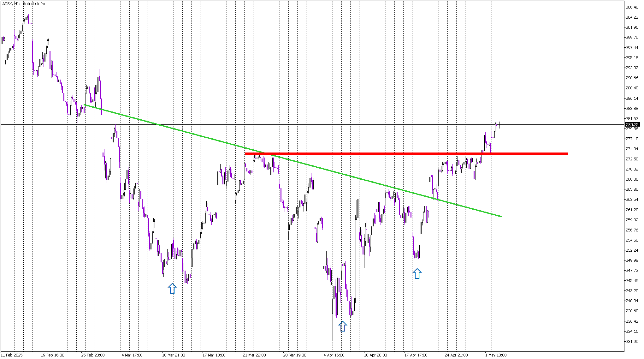Click the 268.06 price axis label
The width and height of the screenshot is (644, 359).
(632, 179)
